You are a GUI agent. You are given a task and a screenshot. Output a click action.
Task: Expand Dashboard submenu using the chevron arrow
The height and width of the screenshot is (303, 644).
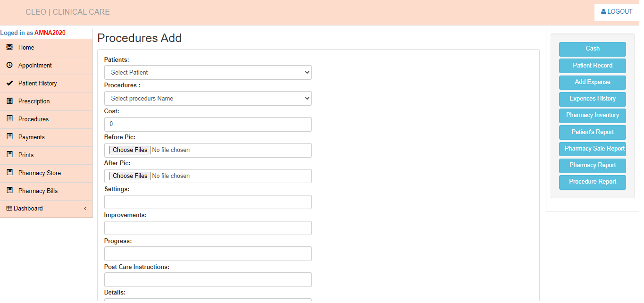pyautogui.click(x=85, y=209)
